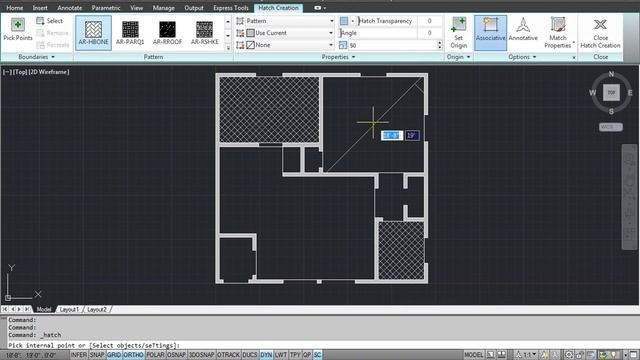Open the View ribbon tab
This screenshot has width=640, height=360.
coord(136,8)
